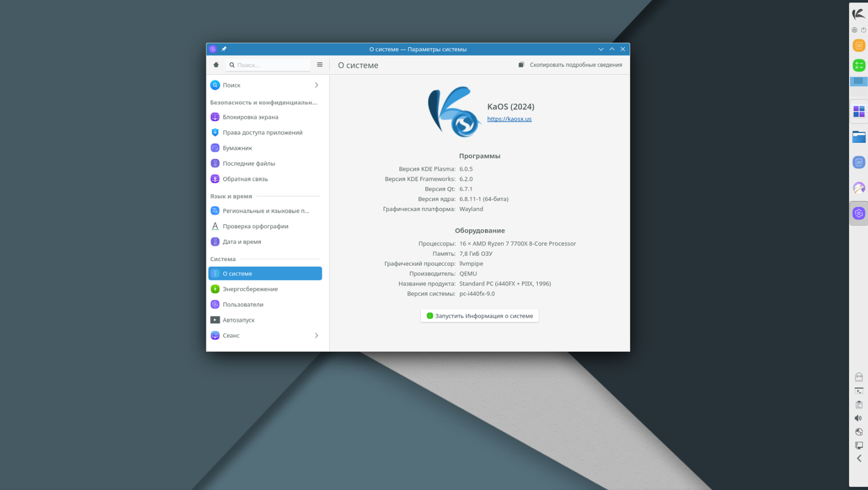Open Пользователи settings
Image resolution: width=868 pixels, height=490 pixels.
pos(265,305)
